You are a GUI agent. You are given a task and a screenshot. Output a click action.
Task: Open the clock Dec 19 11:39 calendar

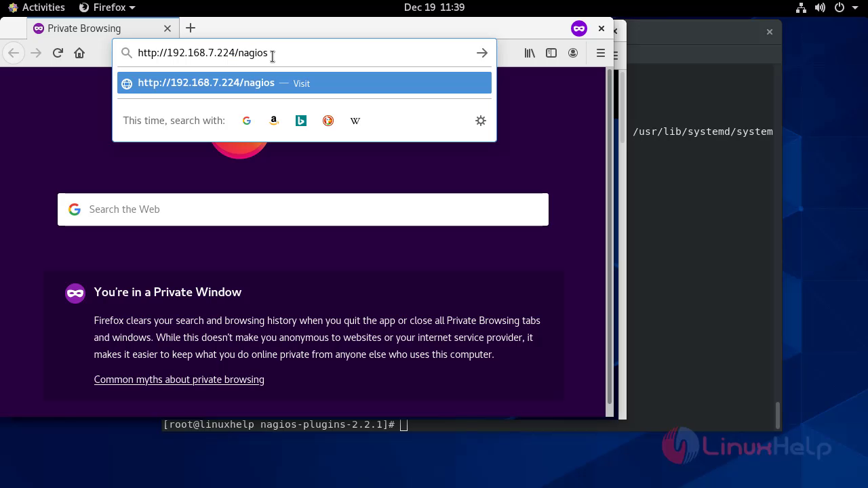click(x=434, y=7)
